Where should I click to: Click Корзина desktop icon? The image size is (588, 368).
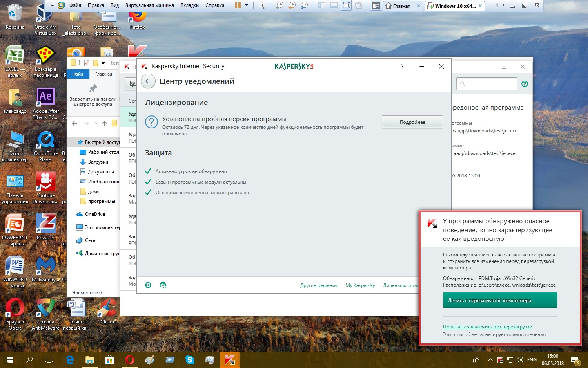(x=15, y=16)
